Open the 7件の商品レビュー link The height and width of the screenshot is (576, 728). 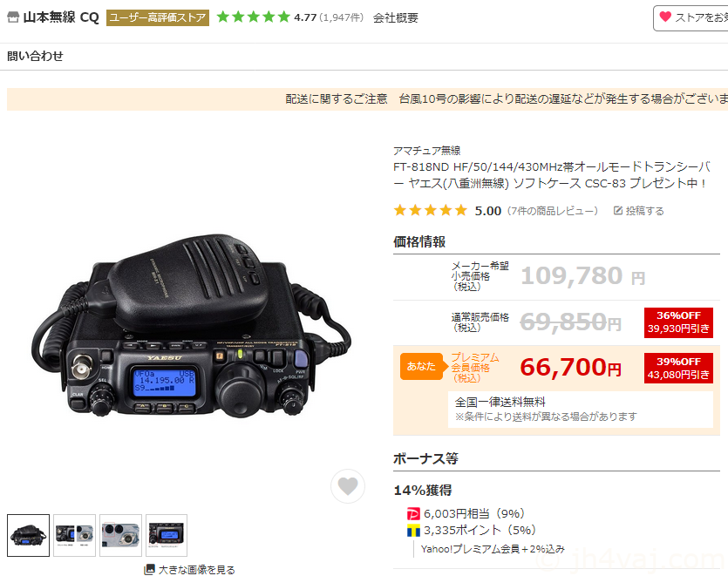(553, 211)
